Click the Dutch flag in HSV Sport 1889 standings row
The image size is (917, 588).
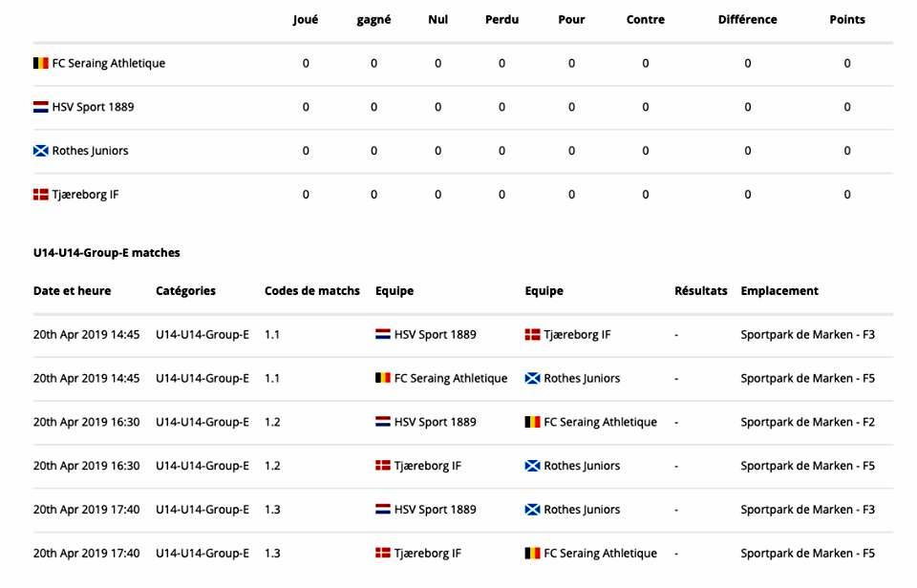[x=40, y=107]
